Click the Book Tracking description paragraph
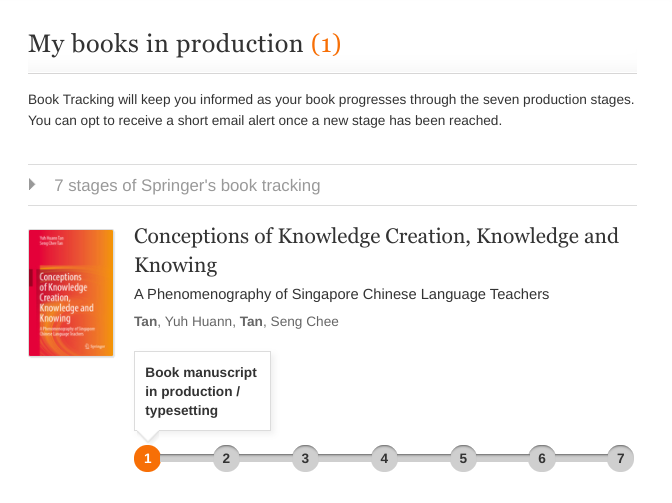This screenshot has width=672, height=503. click(x=331, y=111)
